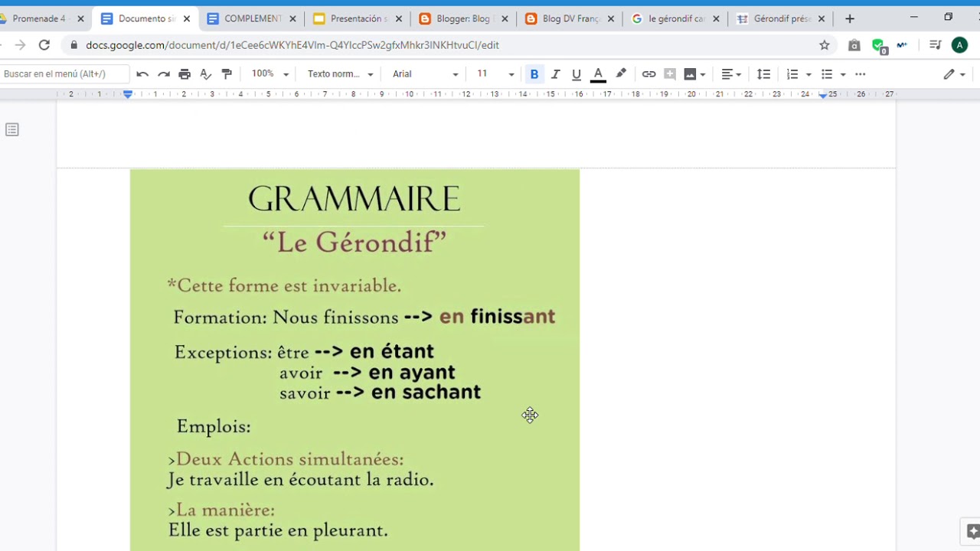
Task: Add a comment with plus icon
Action: 670,74
